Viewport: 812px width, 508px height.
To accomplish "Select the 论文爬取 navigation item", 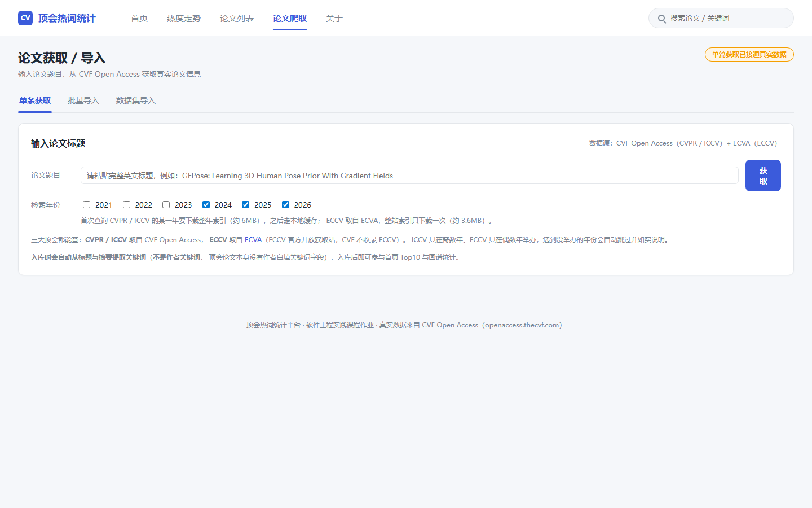I will pos(290,18).
